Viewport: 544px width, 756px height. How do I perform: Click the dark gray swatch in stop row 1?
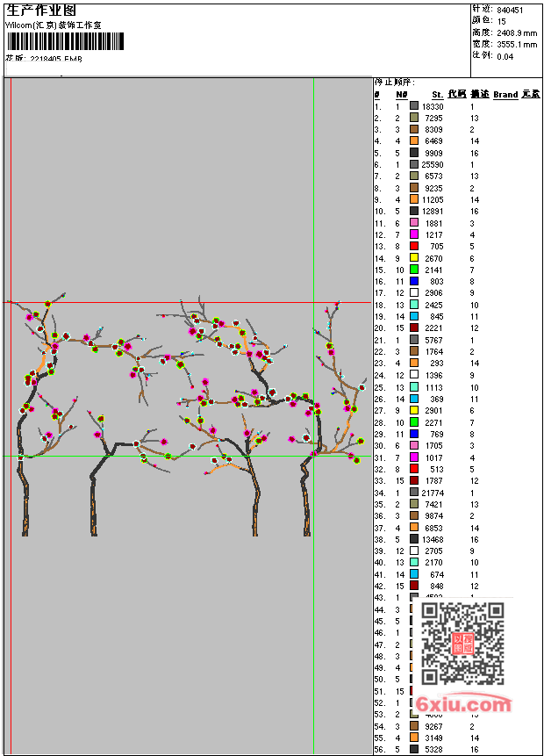(414, 106)
